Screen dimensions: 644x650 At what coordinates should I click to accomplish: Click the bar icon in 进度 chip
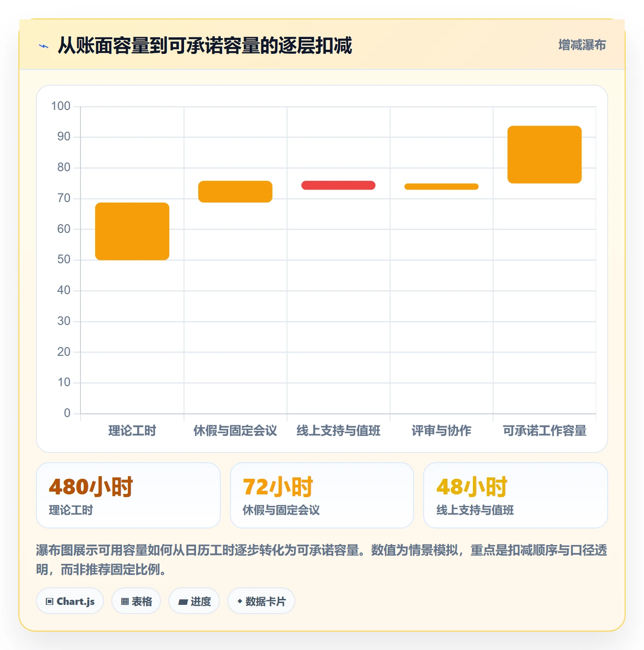[183, 602]
